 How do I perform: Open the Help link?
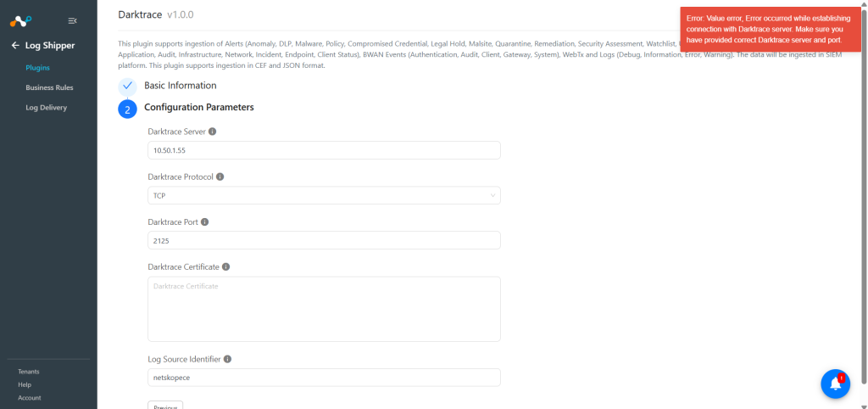(x=25, y=384)
